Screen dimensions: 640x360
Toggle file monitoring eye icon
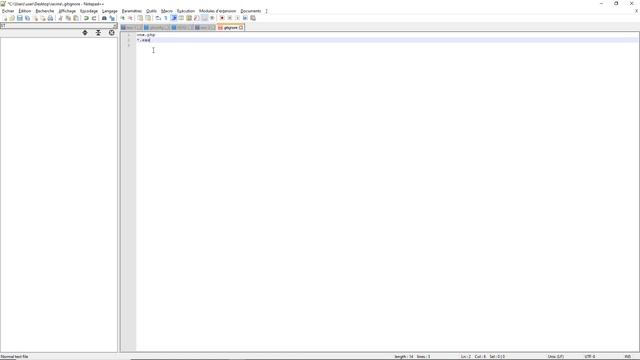[x=212, y=18]
